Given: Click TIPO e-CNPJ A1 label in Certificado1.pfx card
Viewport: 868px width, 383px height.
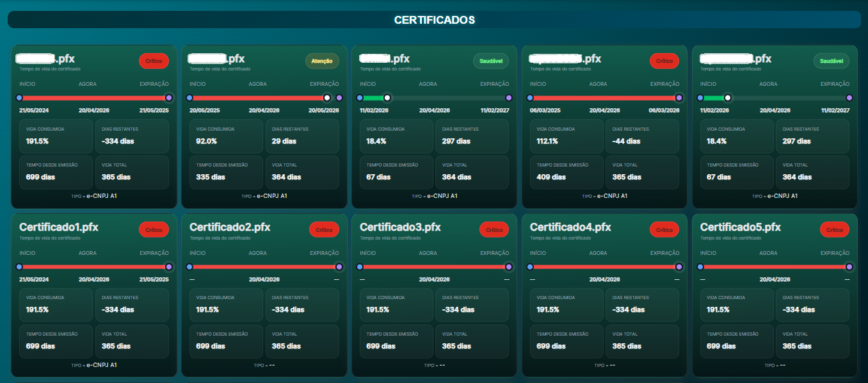Looking at the screenshot, I should click(94, 364).
